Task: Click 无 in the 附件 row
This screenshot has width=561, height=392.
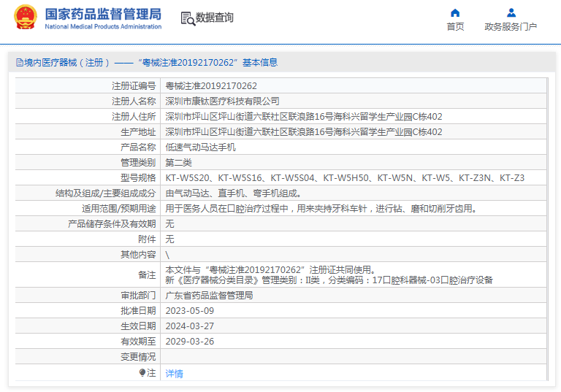Action: pyautogui.click(x=169, y=239)
